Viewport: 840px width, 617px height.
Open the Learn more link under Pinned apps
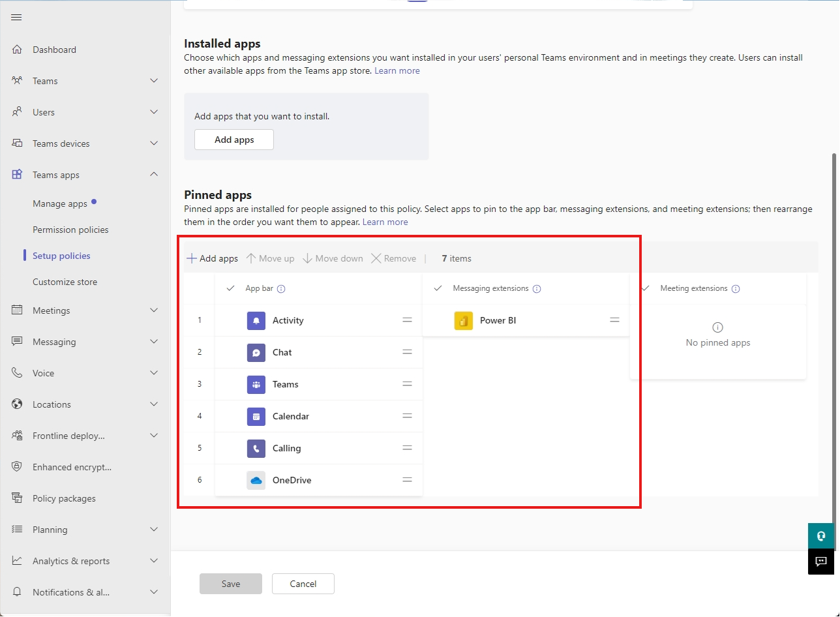385,222
